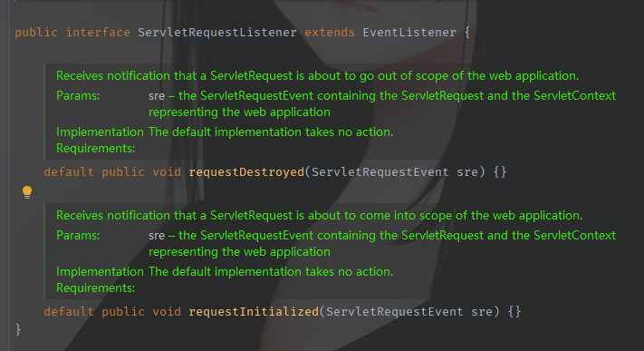The width and height of the screenshot is (644, 351).
Task: Click the interface keyword
Action: pyautogui.click(x=98, y=32)
